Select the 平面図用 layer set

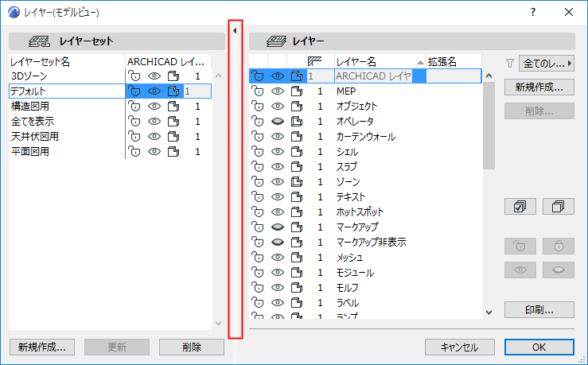[x=30, y=151]
